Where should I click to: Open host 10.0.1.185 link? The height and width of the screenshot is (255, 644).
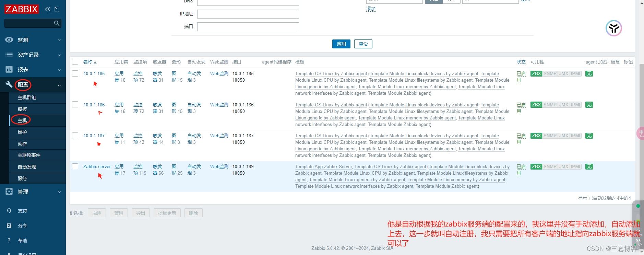pyautogui.click(x=94, y=73)
